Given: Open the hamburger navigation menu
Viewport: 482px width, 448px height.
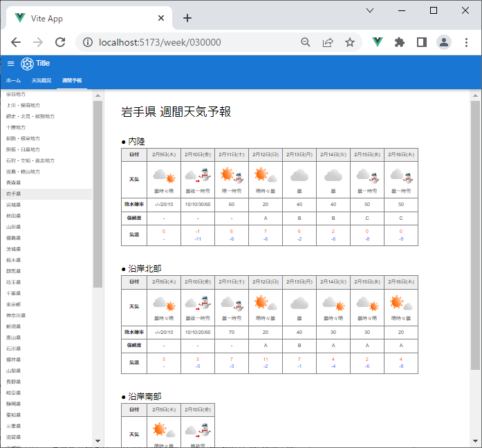Looking at the screenshot, I should pos(11,64).
